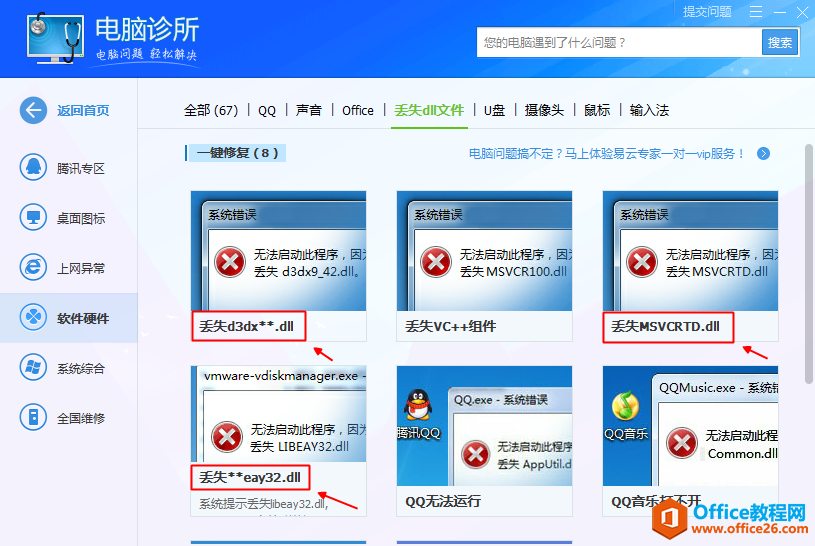
Task: Click the 丢失MSVCRTD.dll title
Action: tap(666, 326)
